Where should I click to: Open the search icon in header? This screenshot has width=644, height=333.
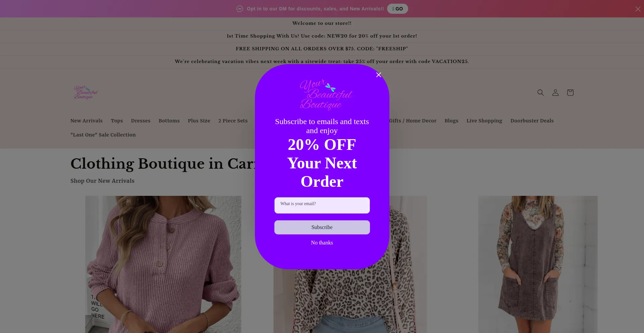pyautogui.click(x=540, y=93)
